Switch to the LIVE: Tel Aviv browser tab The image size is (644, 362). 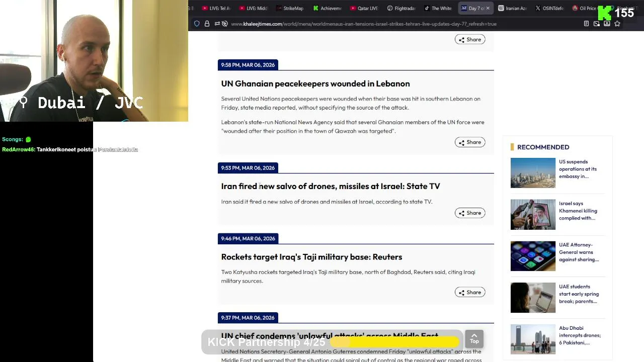point(216,8)
